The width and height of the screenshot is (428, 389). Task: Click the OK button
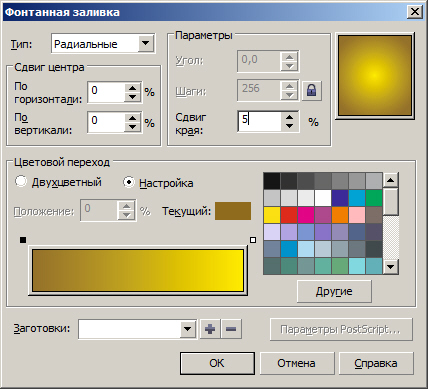(217, 363)
